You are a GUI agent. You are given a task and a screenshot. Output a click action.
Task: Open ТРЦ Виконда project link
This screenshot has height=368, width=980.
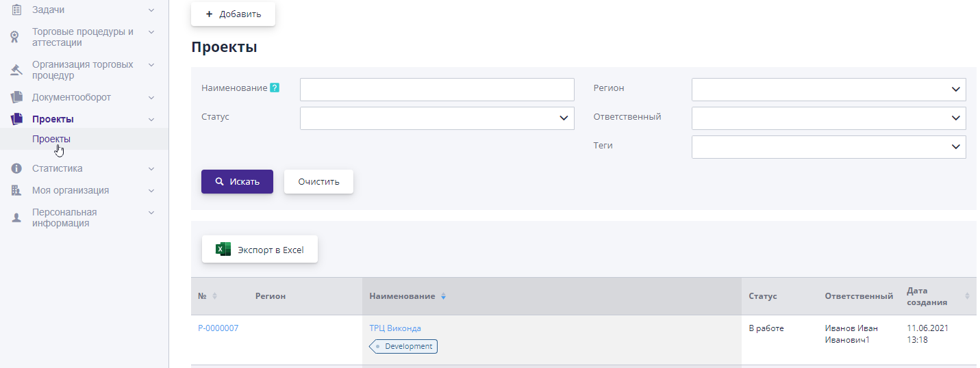tap(395, 328)
